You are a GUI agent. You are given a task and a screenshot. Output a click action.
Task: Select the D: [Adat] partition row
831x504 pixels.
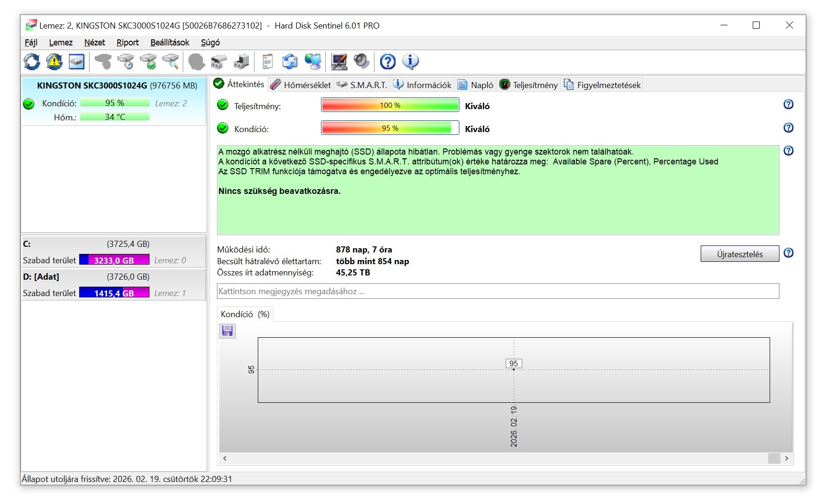click(113, 284)
